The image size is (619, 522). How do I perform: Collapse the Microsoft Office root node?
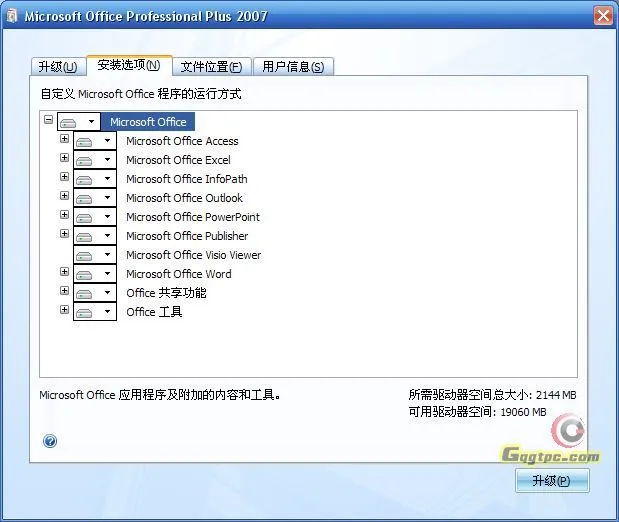click(x=49, y=119)
